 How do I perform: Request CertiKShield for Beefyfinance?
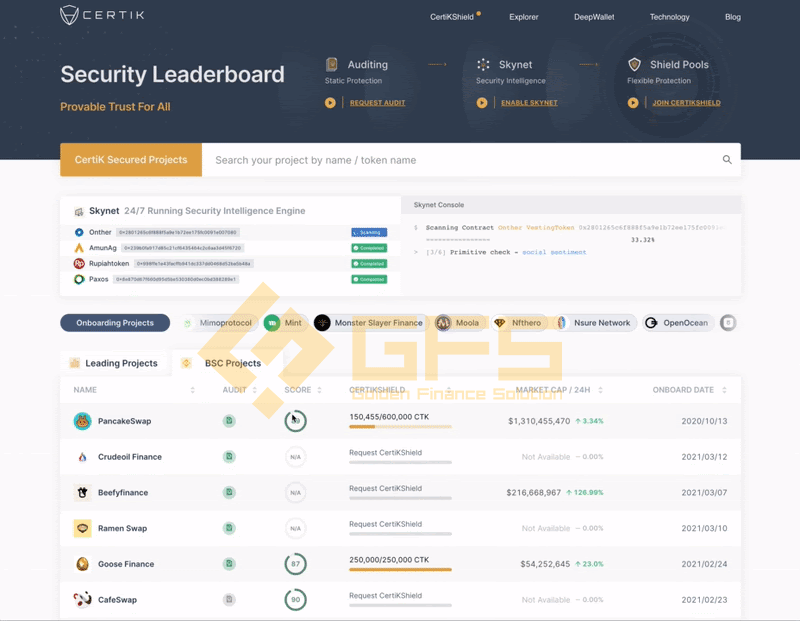385,488
